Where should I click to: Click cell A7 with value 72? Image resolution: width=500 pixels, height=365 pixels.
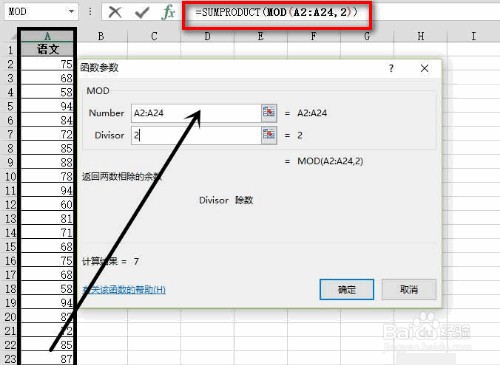click(x=47, y=134)
